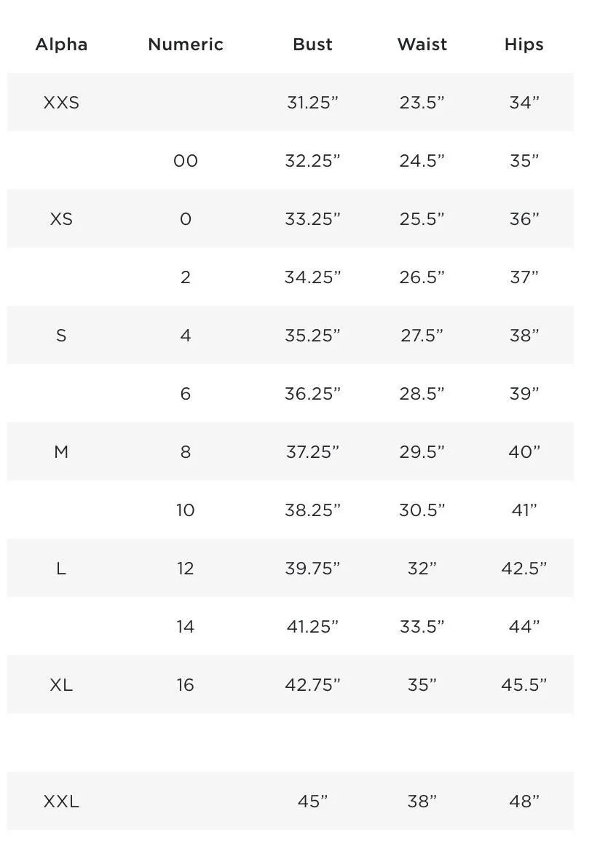Click the Hips column header
This screenshot has height=859, width=616.
tap(524, 44)
